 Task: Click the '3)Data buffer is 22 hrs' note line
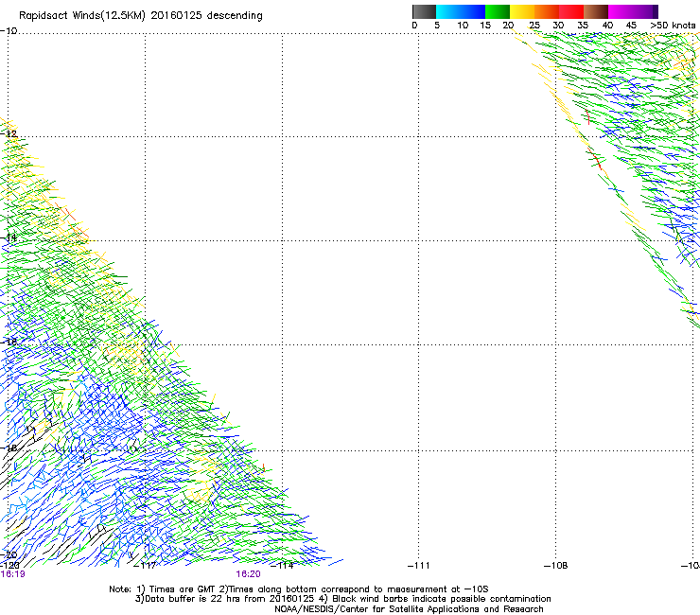click(342, 599)
